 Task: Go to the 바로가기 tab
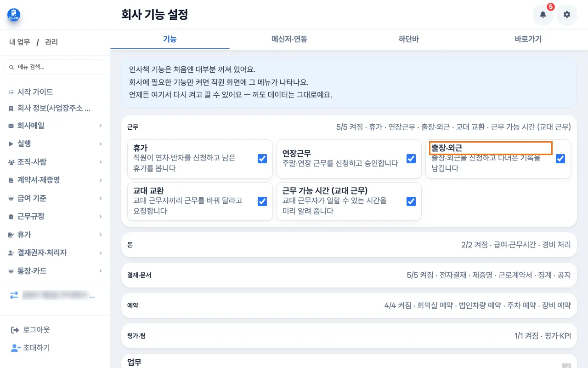(528, 39)
